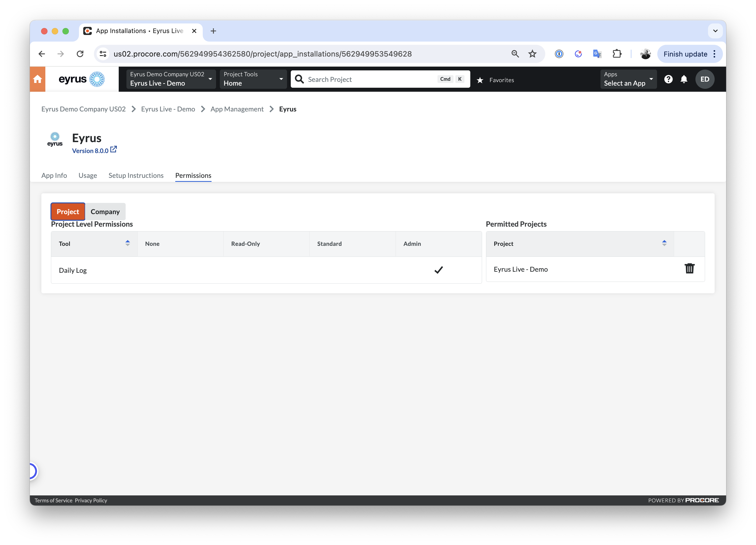756x545 pixels.
Task: Open Privacy Policy link
Action: tap(91, 500)
